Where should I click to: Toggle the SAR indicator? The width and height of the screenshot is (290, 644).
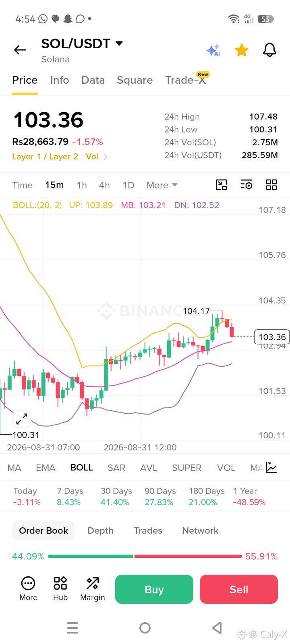coord(116,468)
